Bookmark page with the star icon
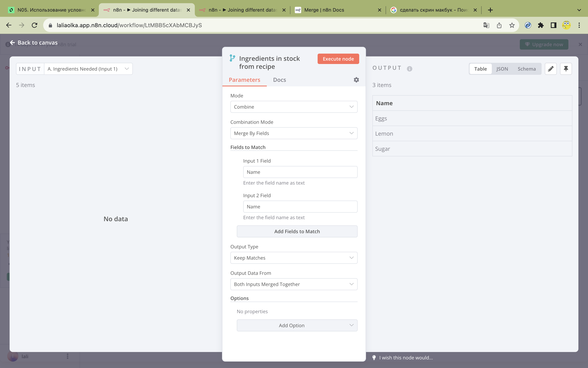This screenshot has height=368, width=588. point(512,25)
